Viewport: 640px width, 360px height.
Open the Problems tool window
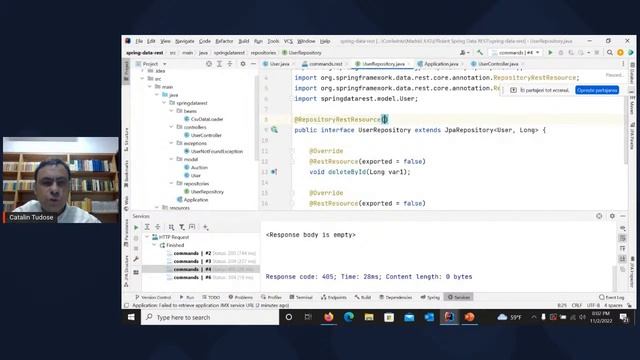coord(240,297)
